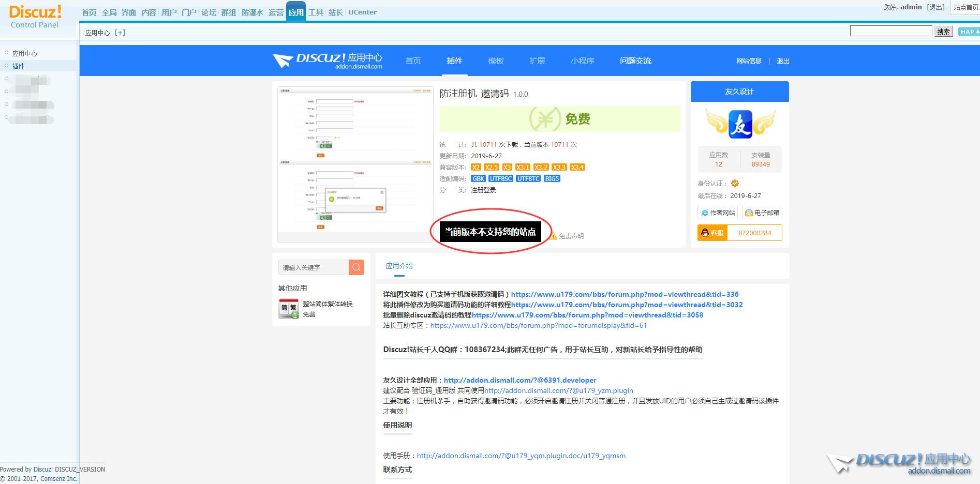Open the 免责声明 disclaimer link
This screenshot has height=484, width=980.
571,236
